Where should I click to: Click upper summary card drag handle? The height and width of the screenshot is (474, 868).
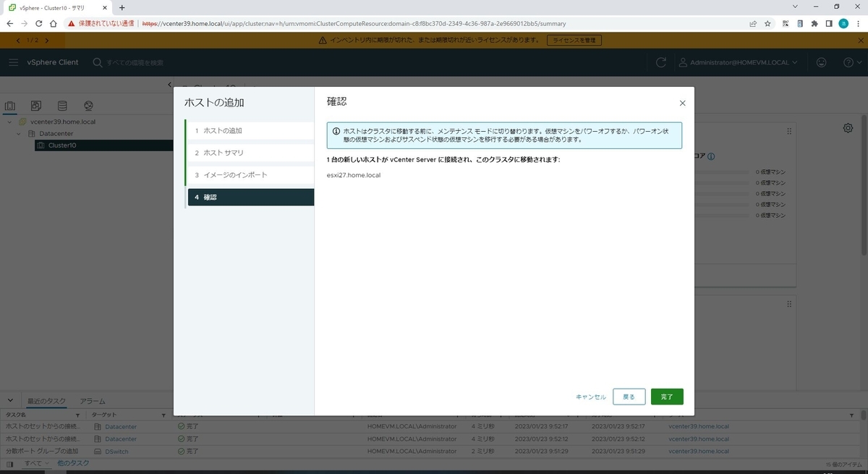789,131
